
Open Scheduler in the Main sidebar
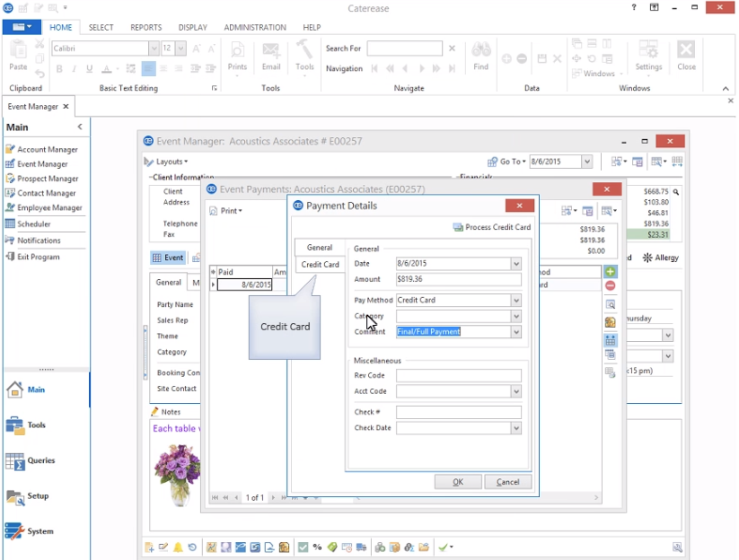(x=33, y=223)
